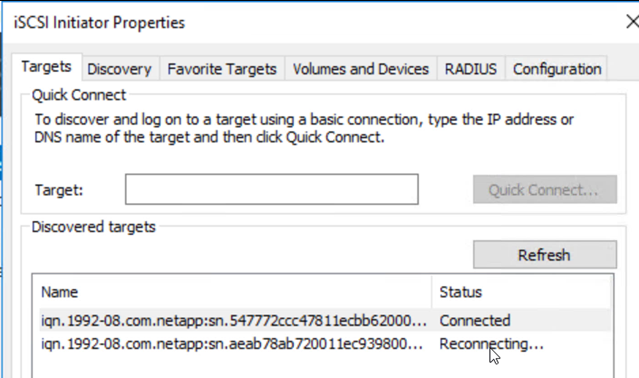The image size is (639, 378).
Task: Select the sn.aeab78ab7200 target name
Action: click(x=232, y=344)
